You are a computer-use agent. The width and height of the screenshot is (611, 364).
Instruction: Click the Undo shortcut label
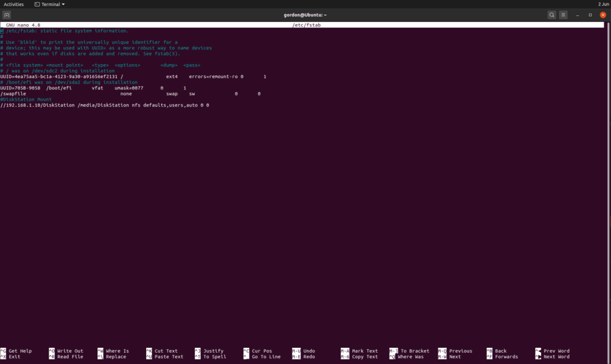coord(309,351)
